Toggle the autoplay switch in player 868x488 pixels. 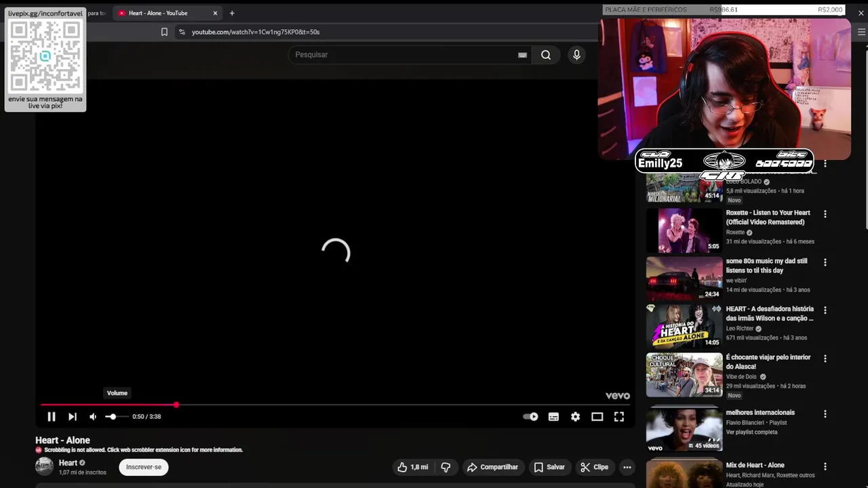tap(530, 417)
